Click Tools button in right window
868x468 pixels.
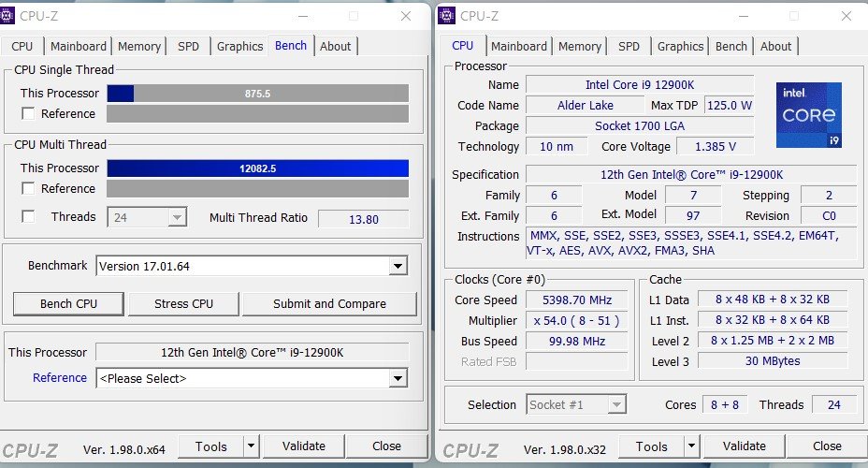(x=652, y=446)
